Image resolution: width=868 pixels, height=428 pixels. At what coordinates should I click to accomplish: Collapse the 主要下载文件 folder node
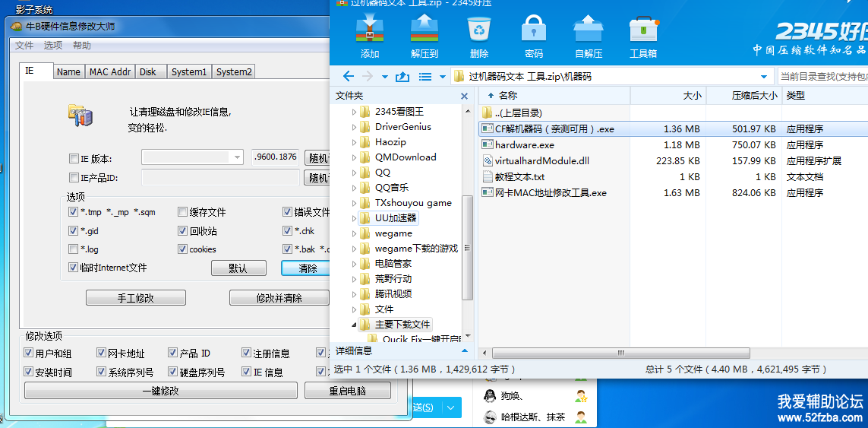click(355, 325)
